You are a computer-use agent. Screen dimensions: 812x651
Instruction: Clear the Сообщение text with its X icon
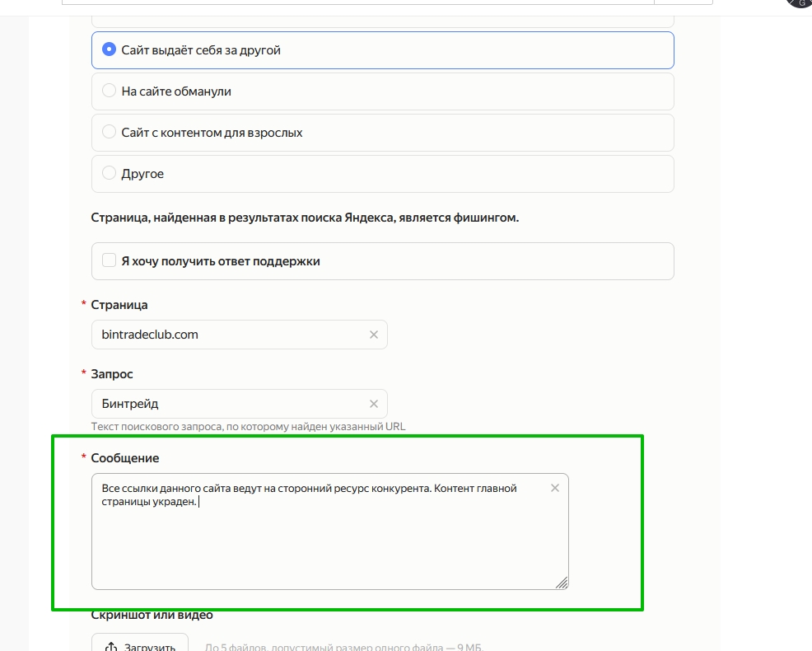point(554,488)
